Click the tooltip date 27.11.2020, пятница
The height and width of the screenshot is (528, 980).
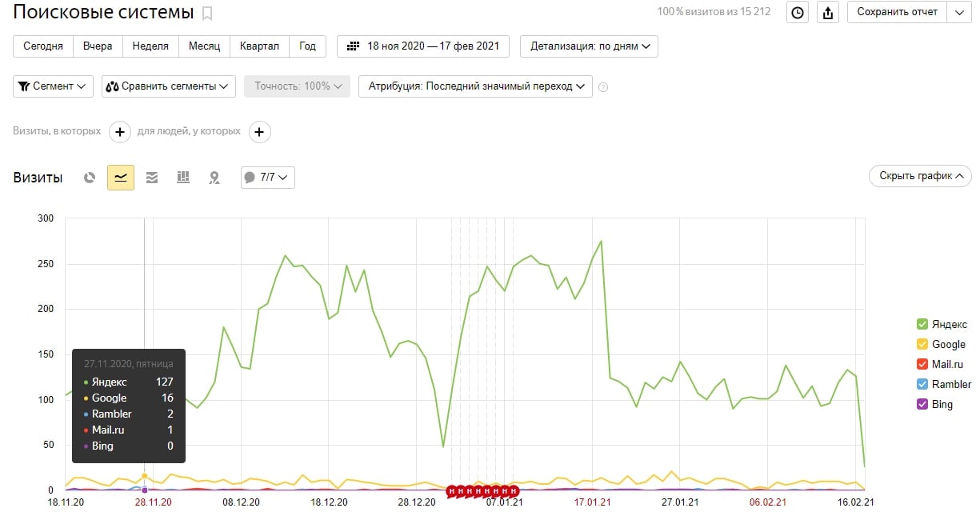pyautogui.click(x=128, y=364)
